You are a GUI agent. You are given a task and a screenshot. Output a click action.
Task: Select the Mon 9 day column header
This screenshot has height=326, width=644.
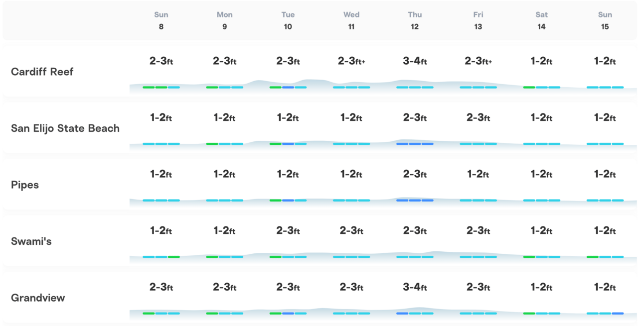pyautogui.click(x=224, y=20)
